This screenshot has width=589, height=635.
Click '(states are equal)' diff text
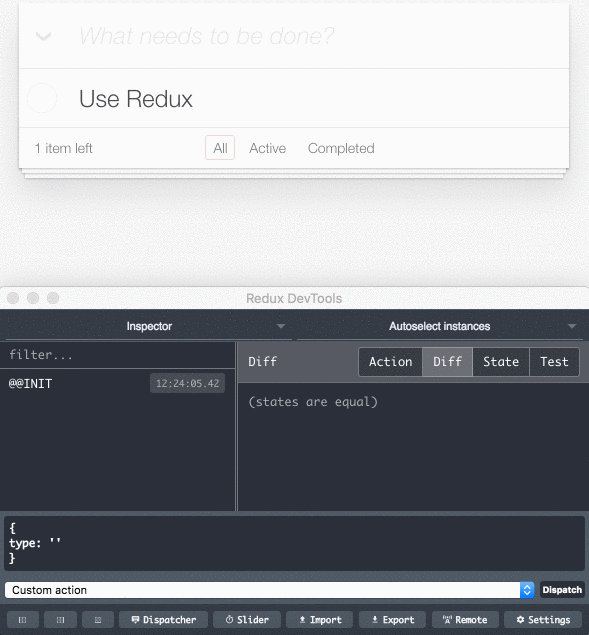[x=313, y=402]
